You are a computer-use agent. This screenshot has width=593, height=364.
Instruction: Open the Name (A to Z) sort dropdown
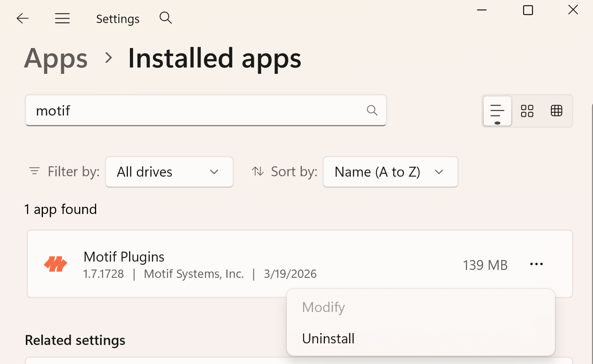[390, 172]
